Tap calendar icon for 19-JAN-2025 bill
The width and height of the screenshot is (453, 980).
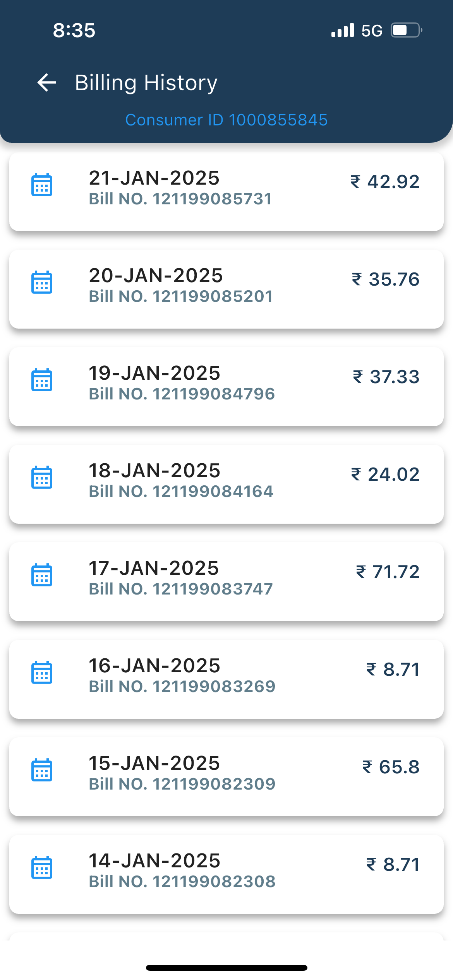(42, 380)
